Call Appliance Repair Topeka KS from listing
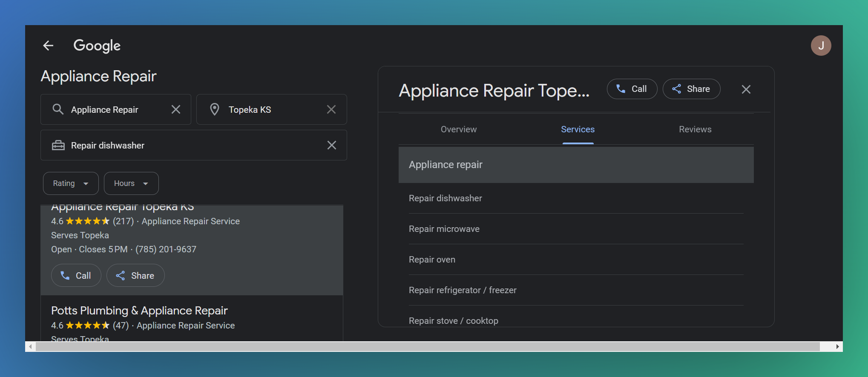868x377 pixels. [x=76, y=275]
